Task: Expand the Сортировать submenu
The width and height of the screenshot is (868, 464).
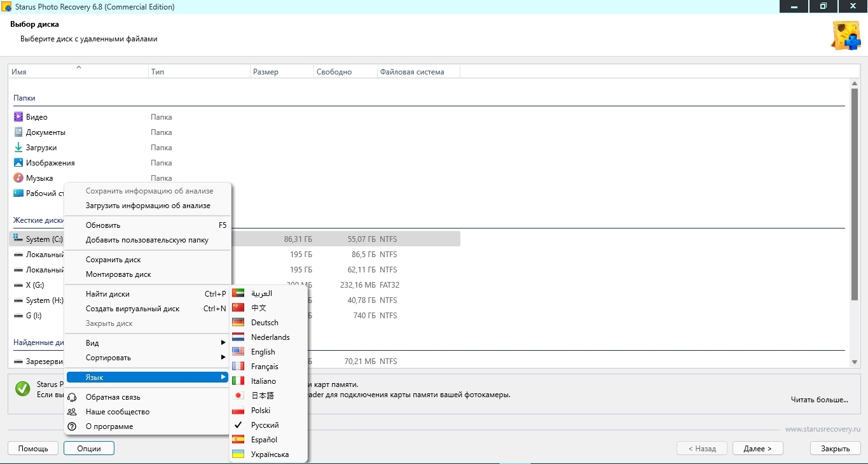Action: click(148, 358)
